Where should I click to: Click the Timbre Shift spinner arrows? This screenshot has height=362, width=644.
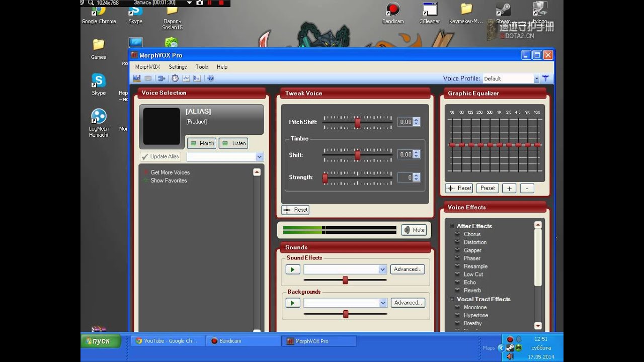pos(416,154)
